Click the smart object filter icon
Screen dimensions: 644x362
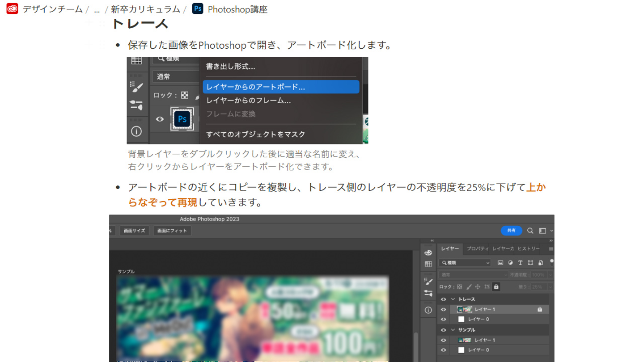[x=540, y=263]
